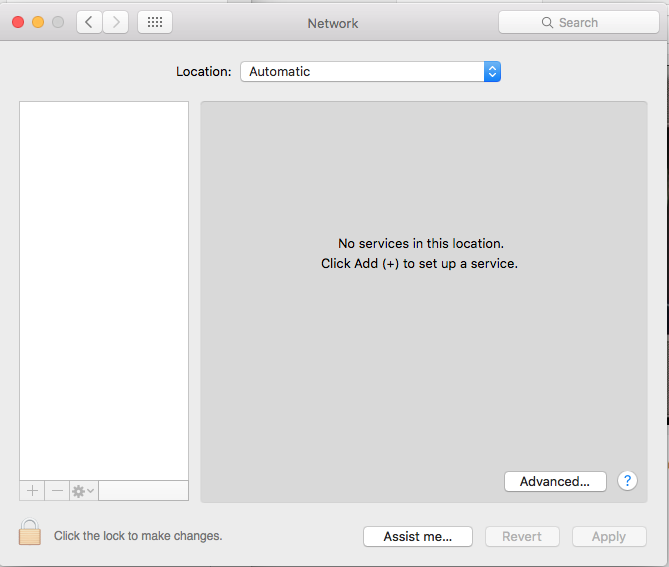Open Help with the question mark button
The image size is (669, 567).
(627, 481)
